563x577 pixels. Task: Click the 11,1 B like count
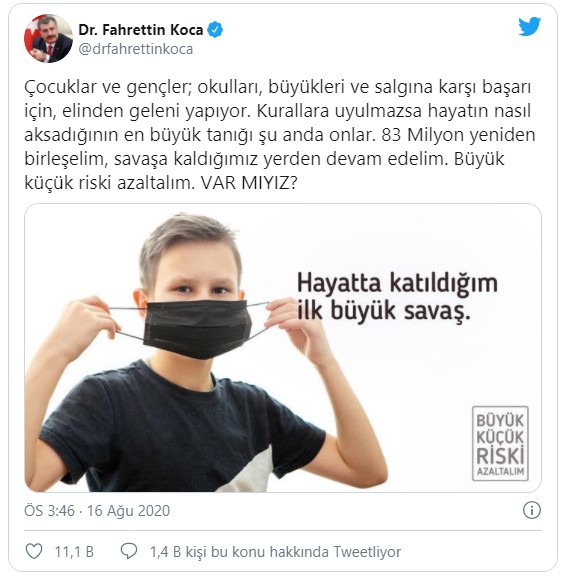pyautogui.click(x=74, y=552)
